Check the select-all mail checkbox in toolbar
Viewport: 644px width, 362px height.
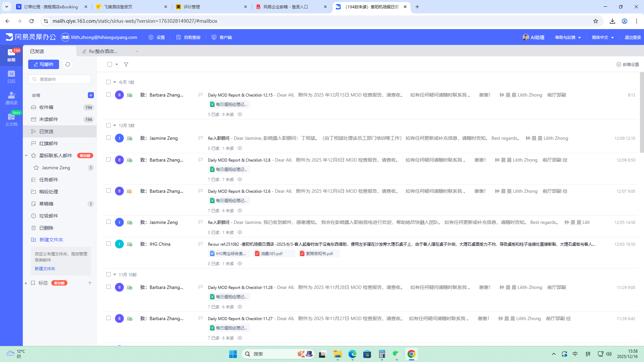[110, 64]
